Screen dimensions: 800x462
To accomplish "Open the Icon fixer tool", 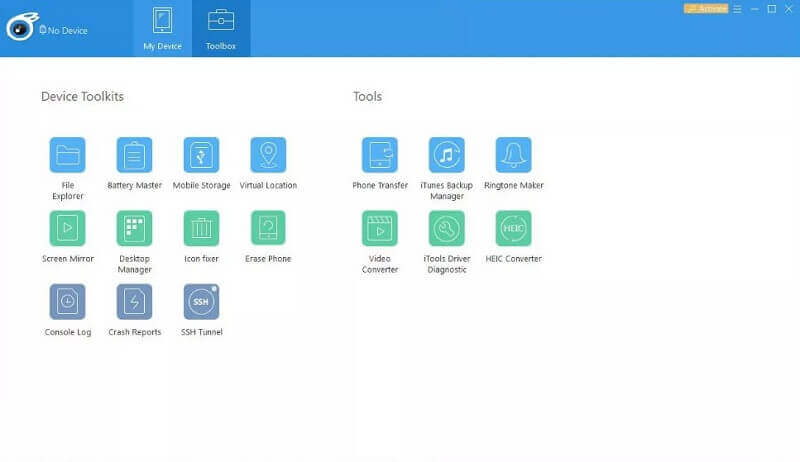I will (x=201, y=228).
